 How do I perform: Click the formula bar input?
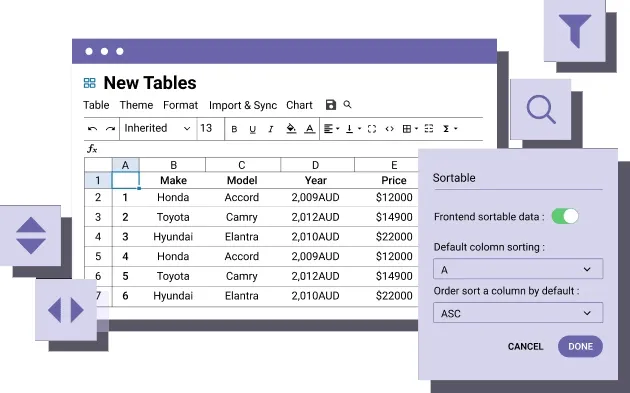tap(290, 149)
